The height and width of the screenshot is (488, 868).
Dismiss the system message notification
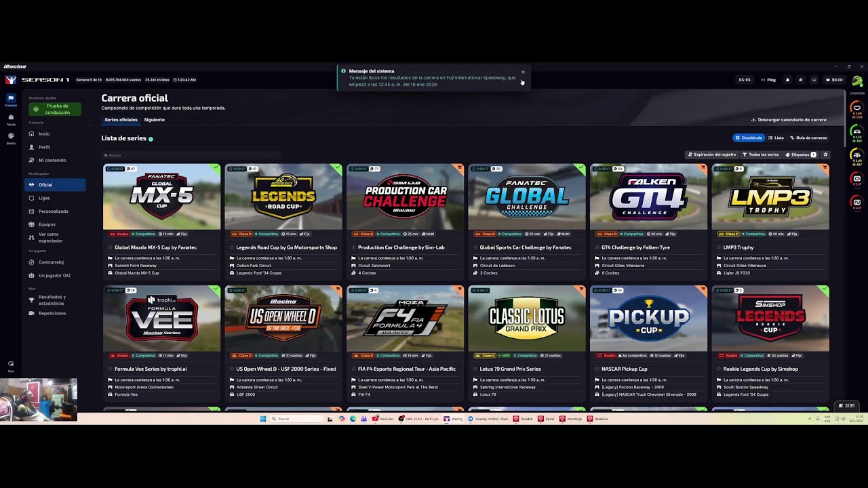point(523,72)
